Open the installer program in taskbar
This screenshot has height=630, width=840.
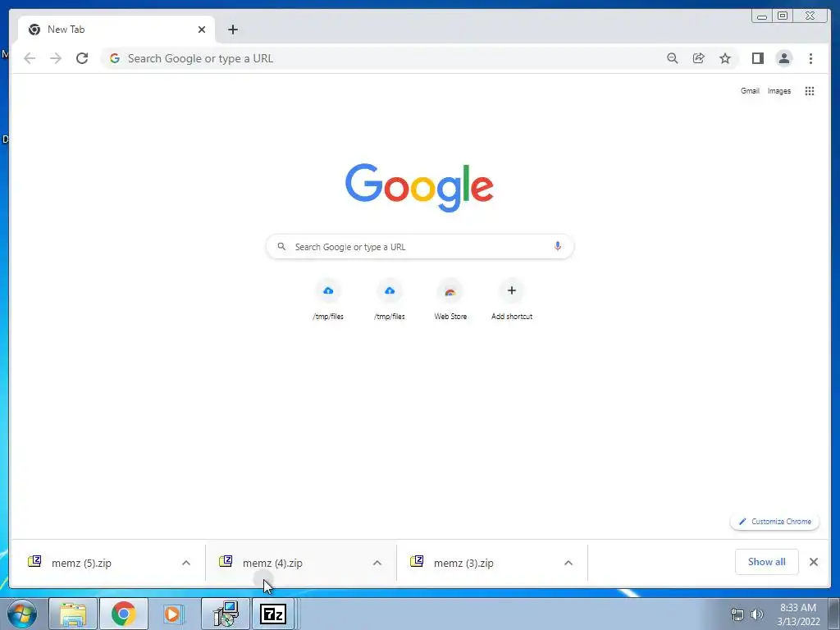click(226, 614)
